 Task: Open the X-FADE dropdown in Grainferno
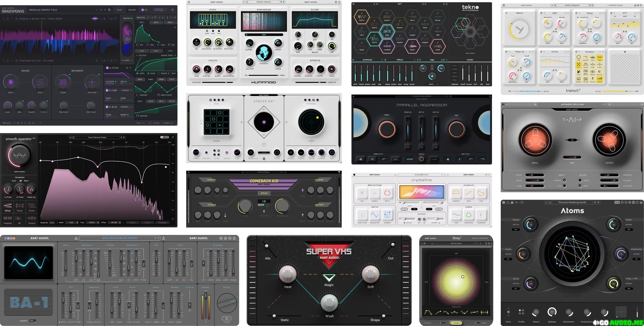(x=127, y=60)
